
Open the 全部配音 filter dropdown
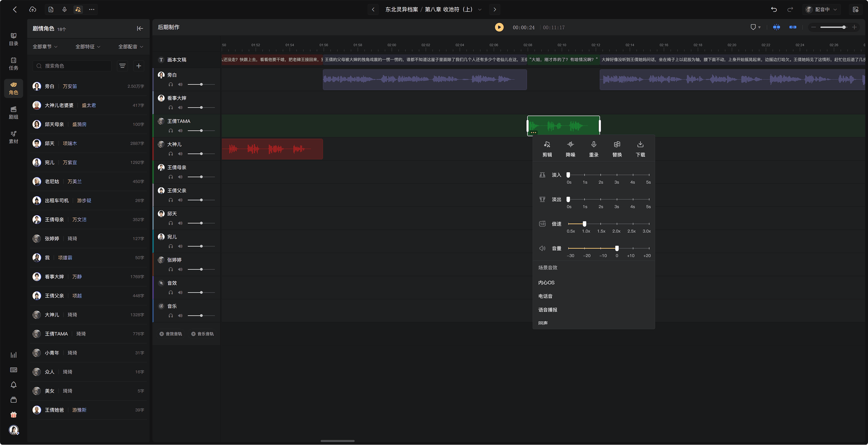(x=131, y=47)
